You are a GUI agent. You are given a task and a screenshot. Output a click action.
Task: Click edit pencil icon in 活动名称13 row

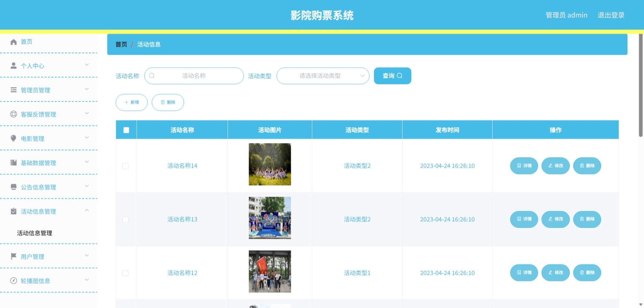pos(550,219)
